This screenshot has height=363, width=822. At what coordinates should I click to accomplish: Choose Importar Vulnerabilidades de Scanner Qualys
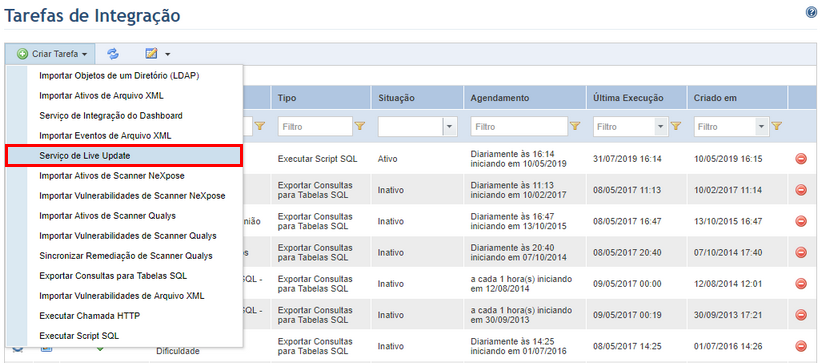(x=128, y=236)
